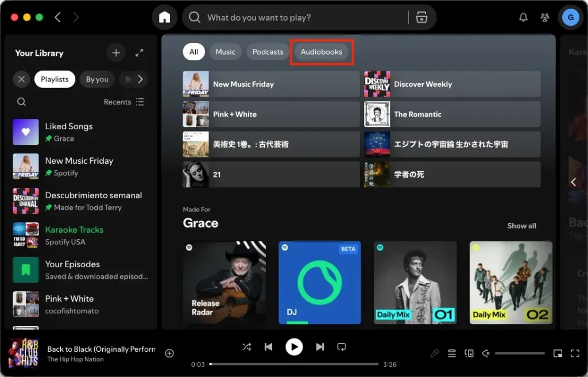Click the Your Library heading
Screen dimensions: 588x377
pyautogui.click(x=39, y=53)
